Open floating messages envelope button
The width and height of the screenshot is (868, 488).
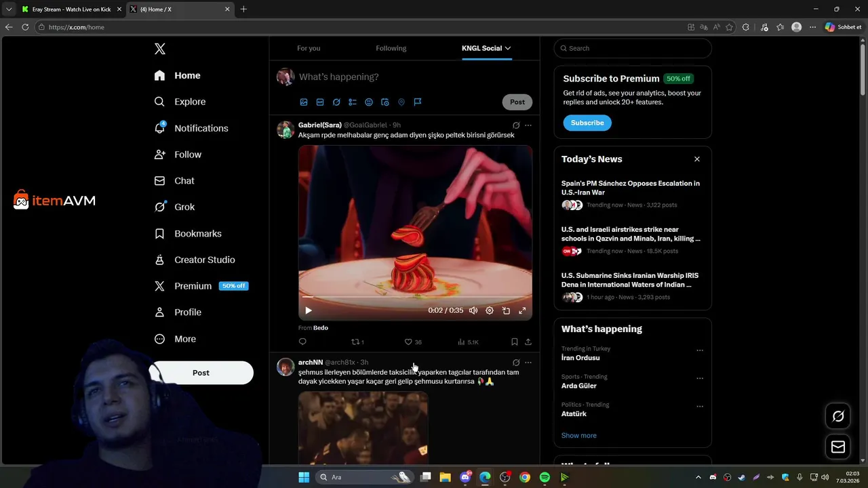tap(838, 447)
